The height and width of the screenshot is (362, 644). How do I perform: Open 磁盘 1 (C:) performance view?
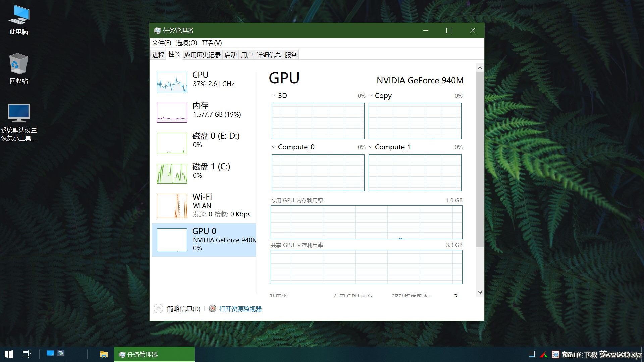click(204, 174)
